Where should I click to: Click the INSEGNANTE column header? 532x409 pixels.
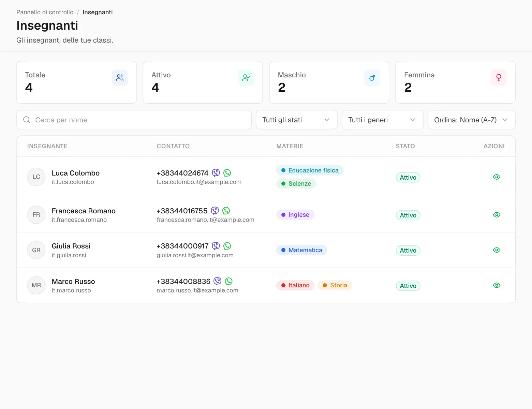tap(47, 146)
